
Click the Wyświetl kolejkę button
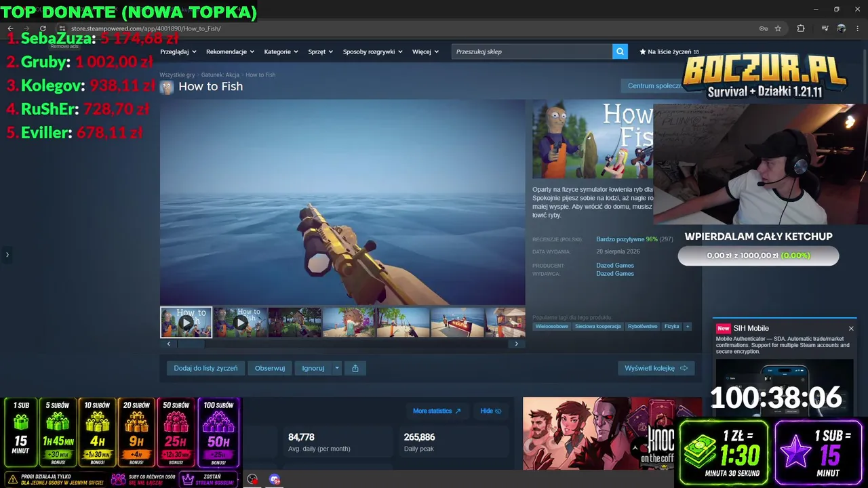pos(656,368)
